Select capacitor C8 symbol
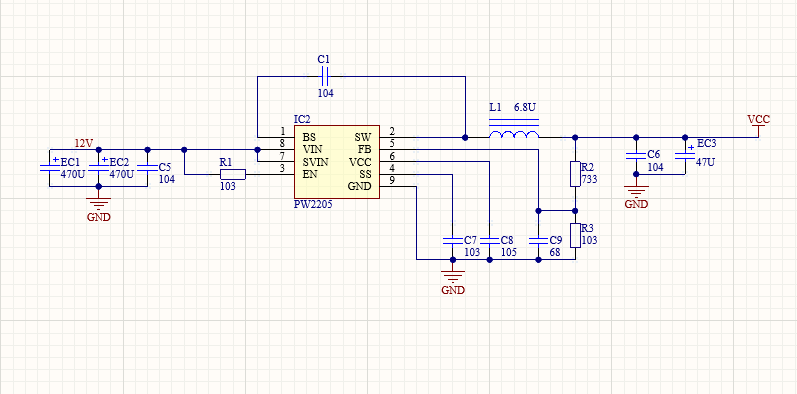The image size is (797, 394). (x=489, y=240)
